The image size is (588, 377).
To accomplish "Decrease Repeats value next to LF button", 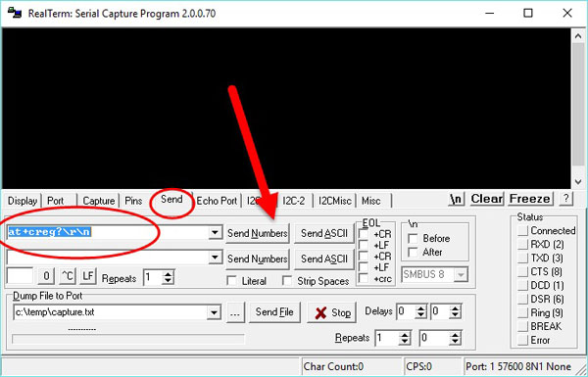I will tap(168, 281).
